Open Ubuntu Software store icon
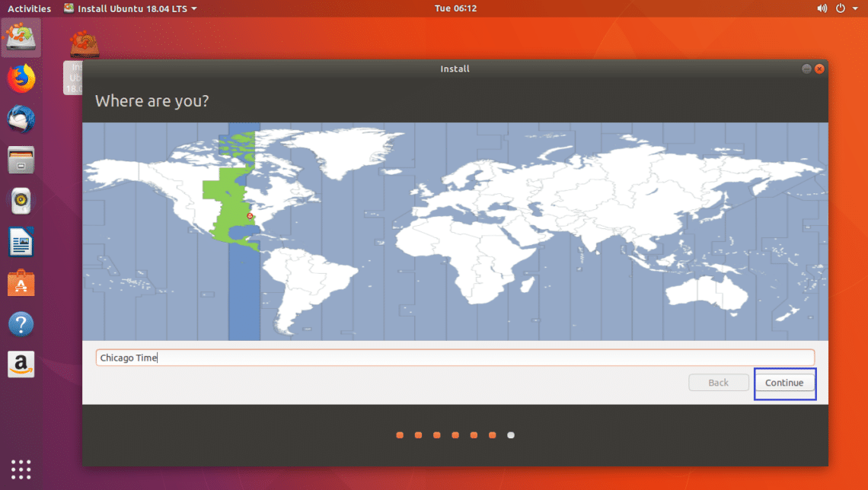Viewport: 868px width, 490px height. pos(21,282)
